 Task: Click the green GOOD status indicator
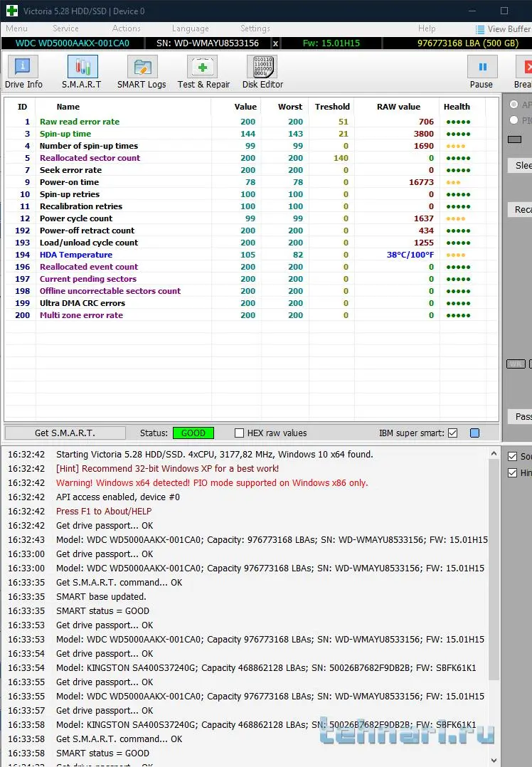click(193, 433)
